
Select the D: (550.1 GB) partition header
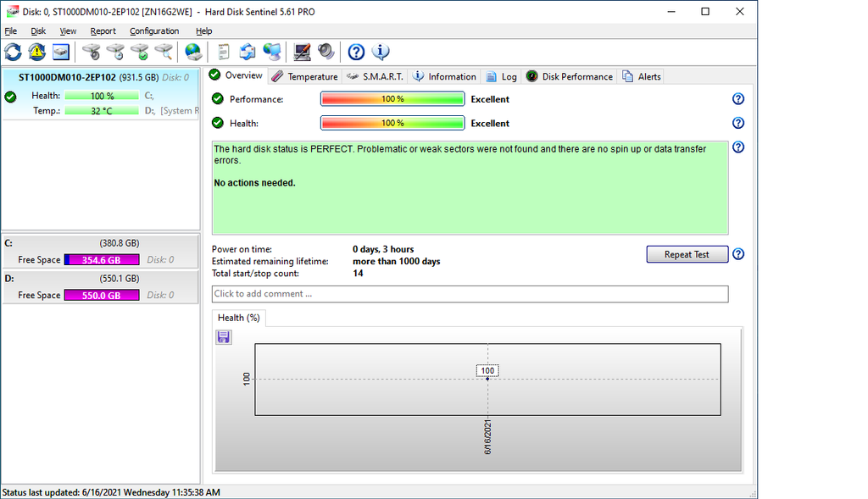coord(100,278)
